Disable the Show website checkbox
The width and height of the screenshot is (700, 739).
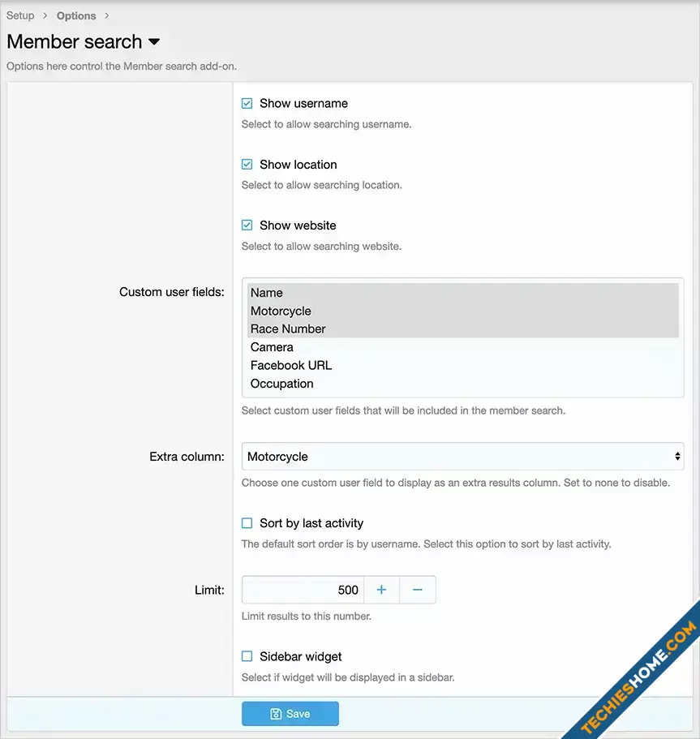point(247,226)
